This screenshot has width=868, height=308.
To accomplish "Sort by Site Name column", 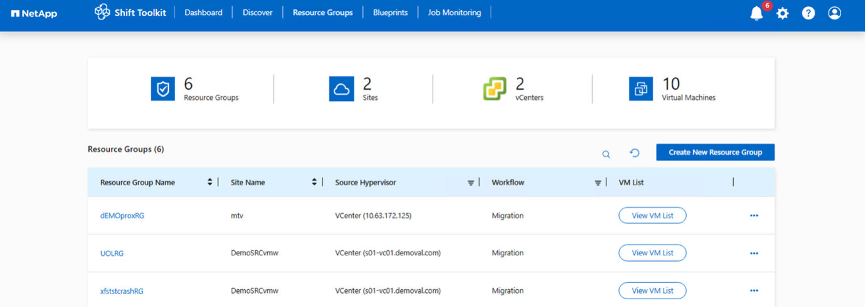I will click(x=315, y=183).
